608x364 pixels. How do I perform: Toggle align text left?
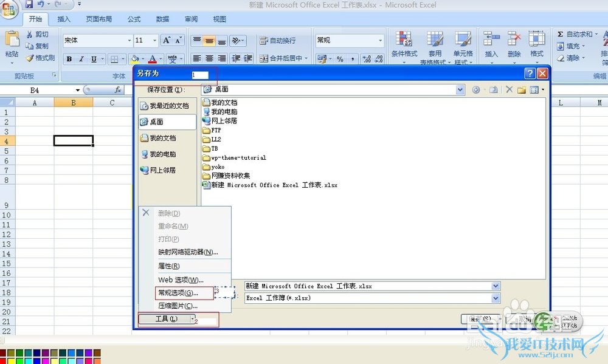(x=197, y=58)
